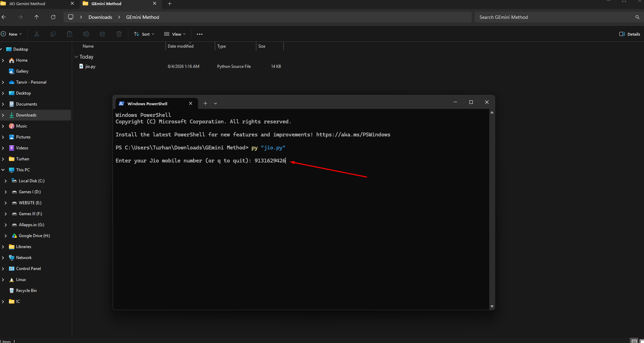Open Network in the sidebar

click(24, 258)
